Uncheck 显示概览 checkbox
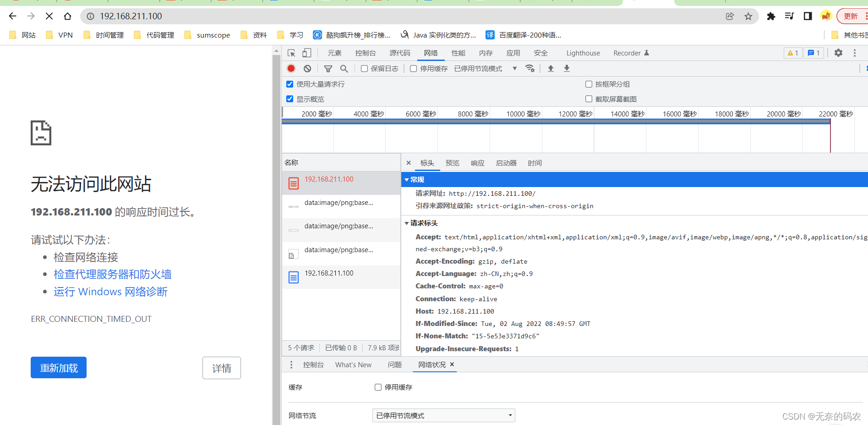The width and height of the screenshot is (868, 425). click(289, 99)
